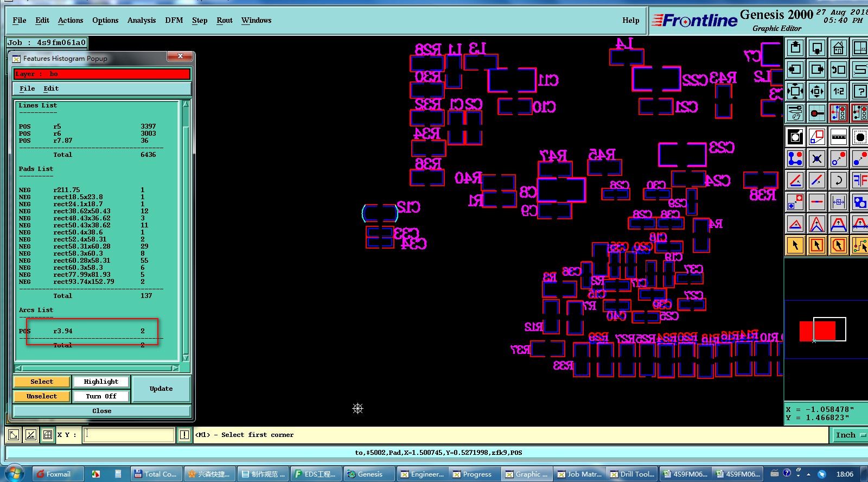This screenshot has height=482, width=868.
Task: Click the pan right arrow icon
Action: pyautogui.click(x=817, y=69)
